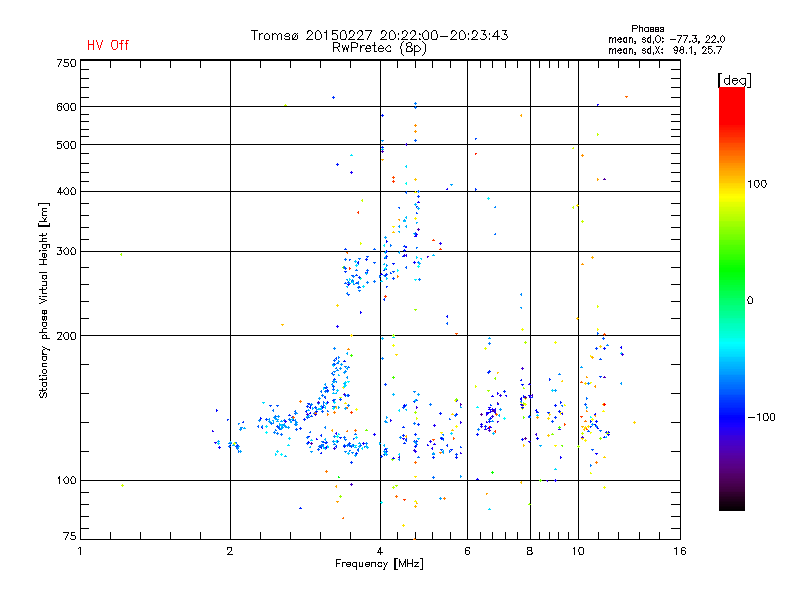Click the y-axis '300' tick label
This screenshot has height=600, width=800.
[x=66, y=252]
